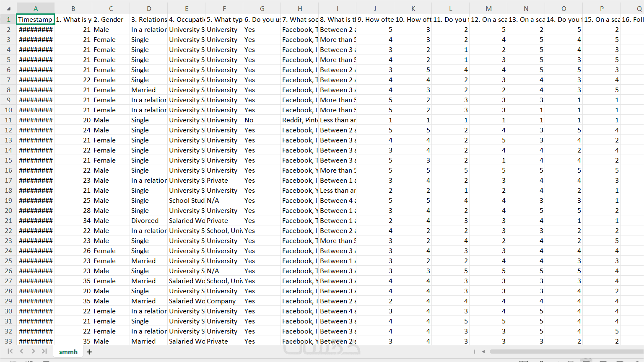Click the age 25 cell

pos(73,200)
